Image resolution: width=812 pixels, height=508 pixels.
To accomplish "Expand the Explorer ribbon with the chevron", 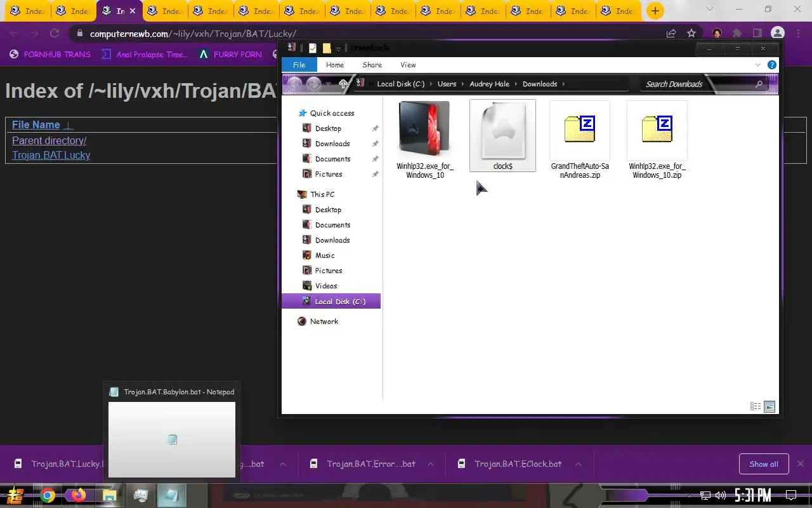I will pyautogui.click(x=758, y=65).
